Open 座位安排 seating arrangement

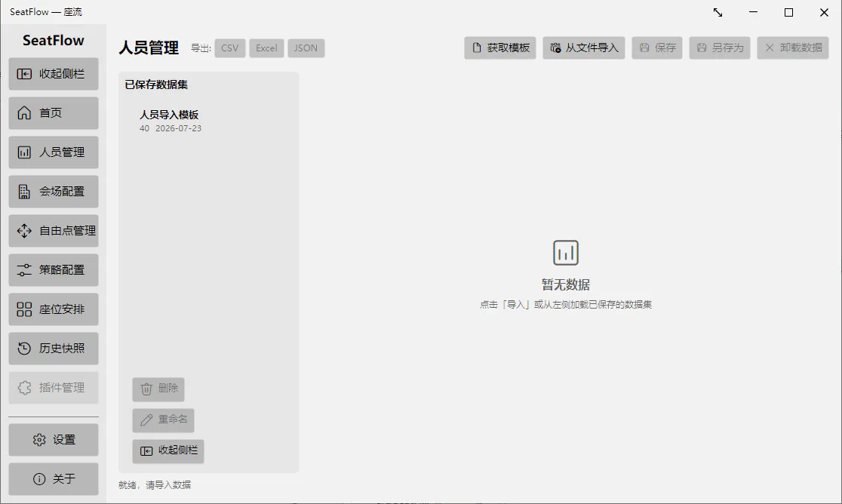(53, 309)
